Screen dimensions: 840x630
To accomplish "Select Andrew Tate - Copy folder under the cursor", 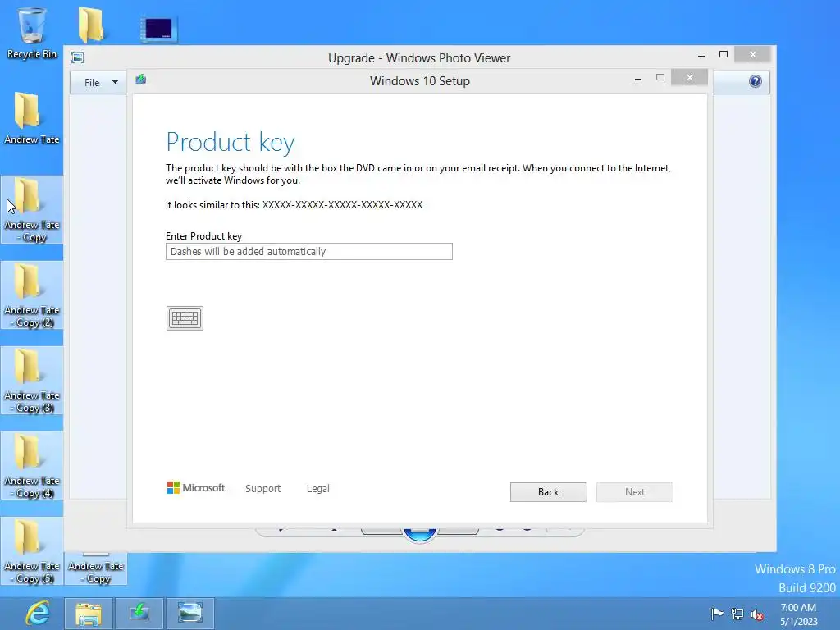I will (32, 210).
